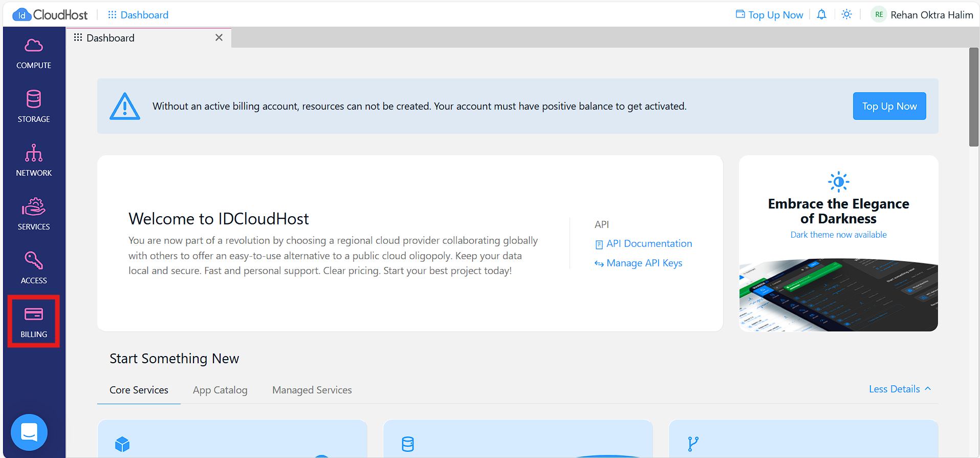Toggle the light/dark theme sun icon

[847, 14]
